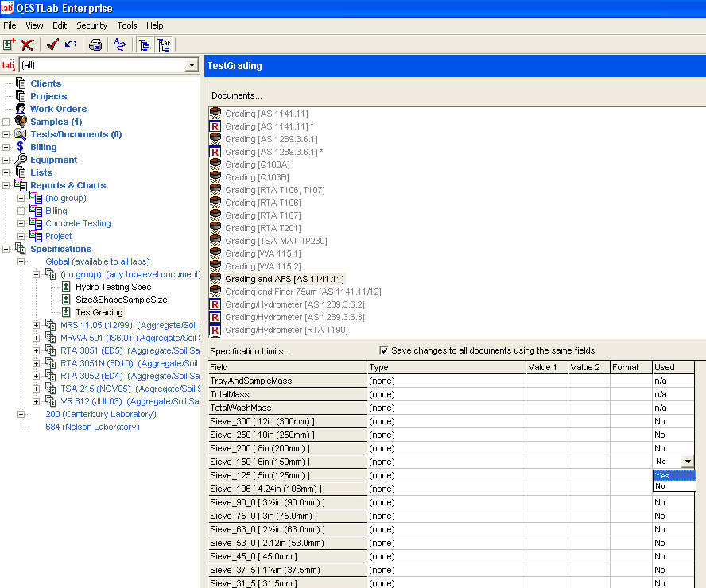706x588 pixels.
Task: Click the Documents... label button
Action: pos(236,95)
